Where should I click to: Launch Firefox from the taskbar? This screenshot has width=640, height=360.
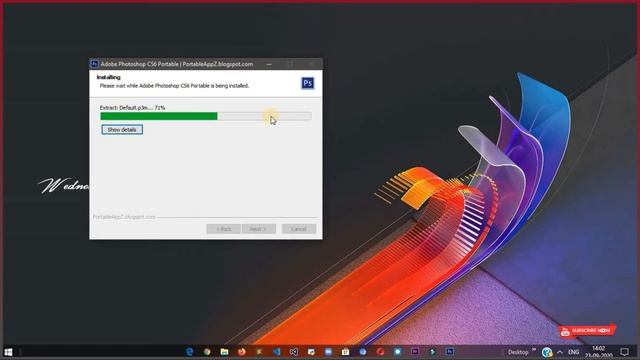pos(242,352)
